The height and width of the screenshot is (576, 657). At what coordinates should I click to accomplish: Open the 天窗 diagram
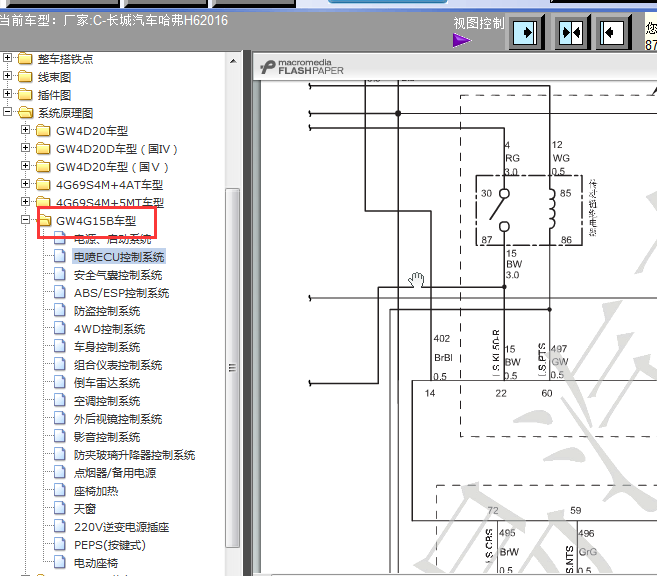(85, 509)
